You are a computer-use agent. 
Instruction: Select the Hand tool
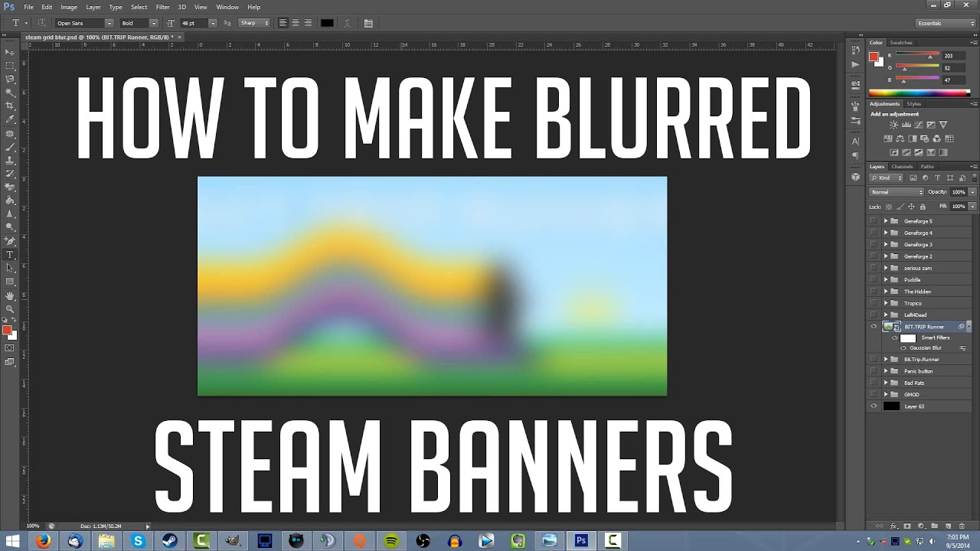(10, 295)
